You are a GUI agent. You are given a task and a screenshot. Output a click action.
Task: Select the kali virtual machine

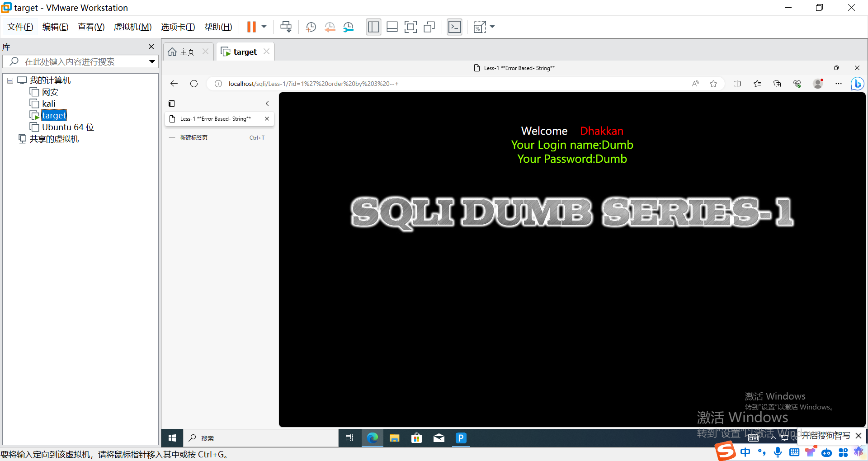point(42,104)
